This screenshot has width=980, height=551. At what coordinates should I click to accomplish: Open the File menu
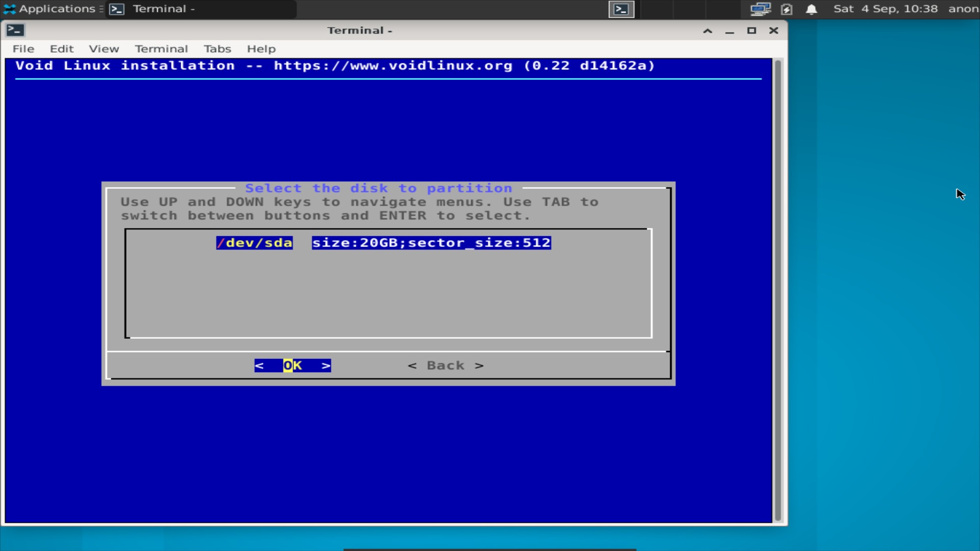coord(23,48)
